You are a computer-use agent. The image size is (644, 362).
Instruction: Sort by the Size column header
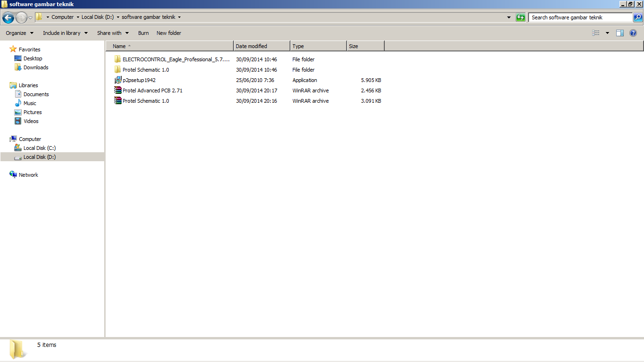[365, 46]
